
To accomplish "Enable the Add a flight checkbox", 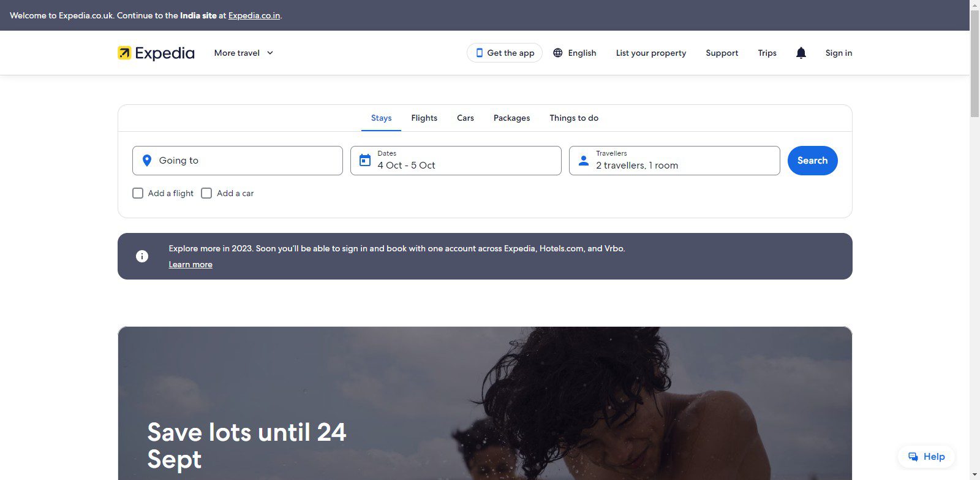I will point(138,193).
